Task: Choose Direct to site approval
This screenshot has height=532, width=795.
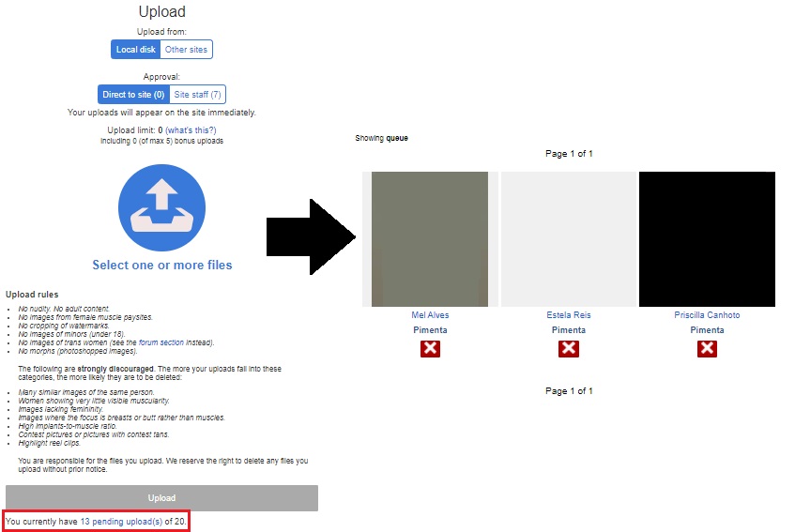Action: click(133, 95)
